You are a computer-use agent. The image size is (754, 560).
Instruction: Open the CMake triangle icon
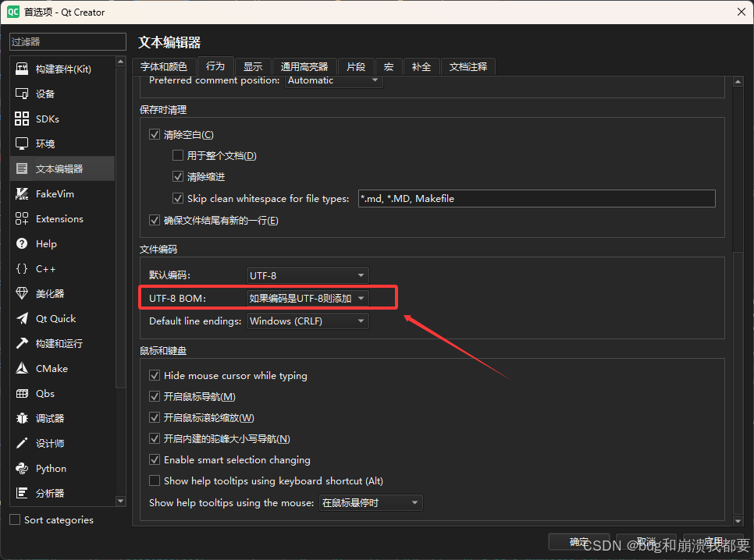point(22,368)
